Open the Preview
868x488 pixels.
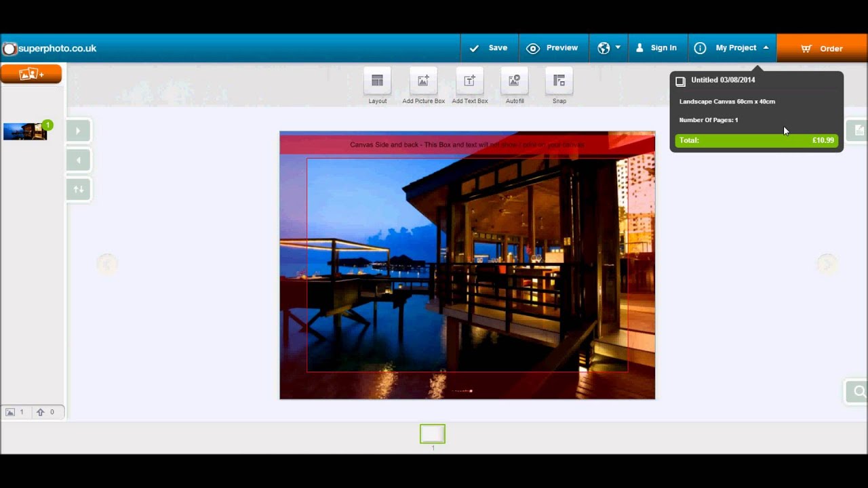[553, 48]
